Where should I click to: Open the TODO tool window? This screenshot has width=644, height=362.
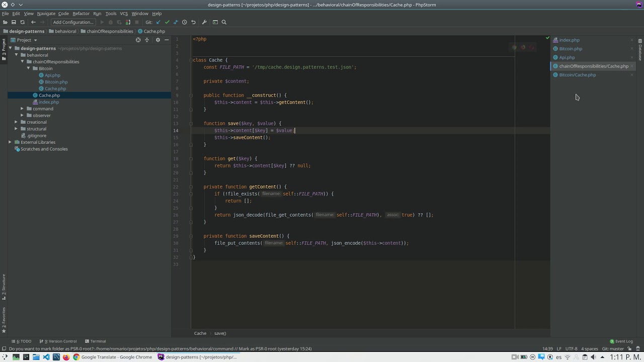point(21,341)
